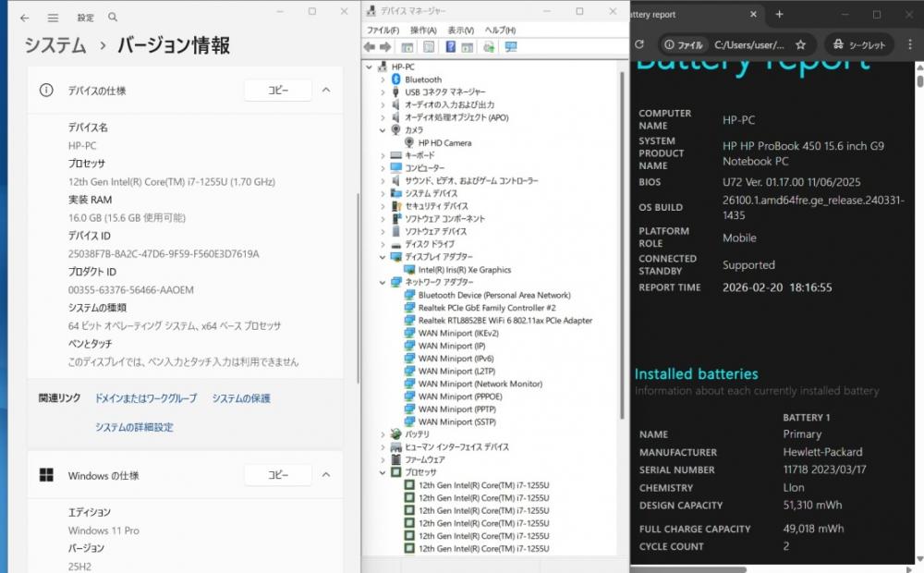The width and height of the screenshot is (924, 573).
Task: Open 操作(A) menu in Device Manager
Action: pos(423,30)
